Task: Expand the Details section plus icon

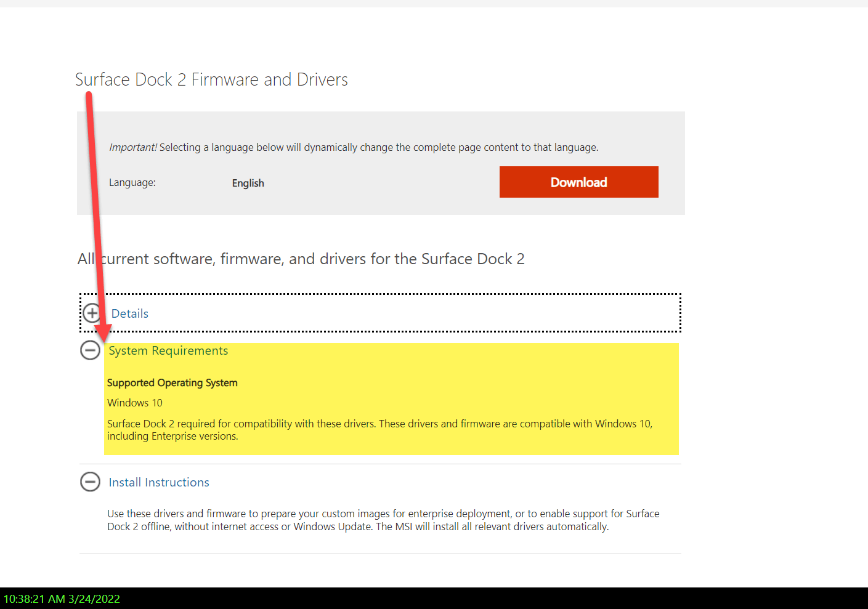Action: 92,313
